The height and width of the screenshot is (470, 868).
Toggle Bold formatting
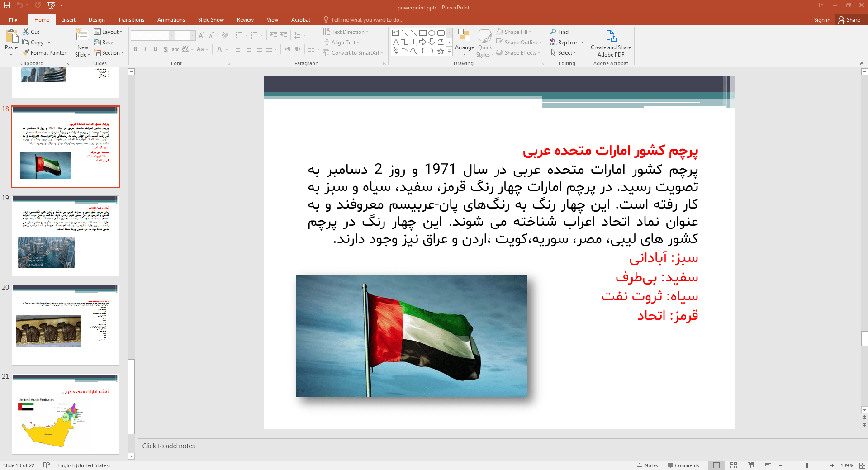[135, 49]
